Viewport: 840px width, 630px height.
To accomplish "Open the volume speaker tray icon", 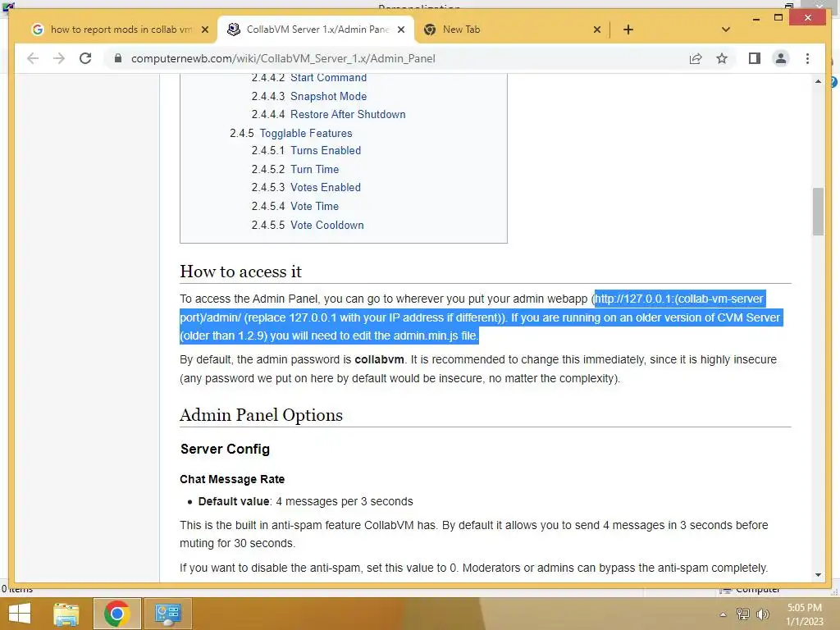I will point(762,614).
